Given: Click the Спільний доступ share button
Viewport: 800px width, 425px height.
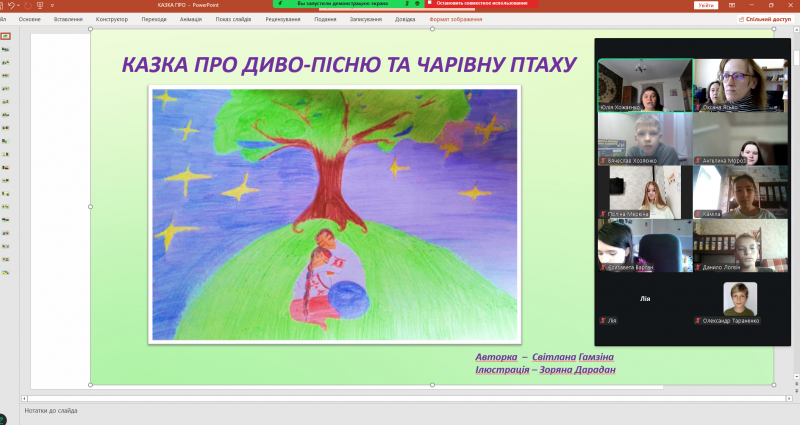Looking at the screenshot, I should tap(767, 19).
